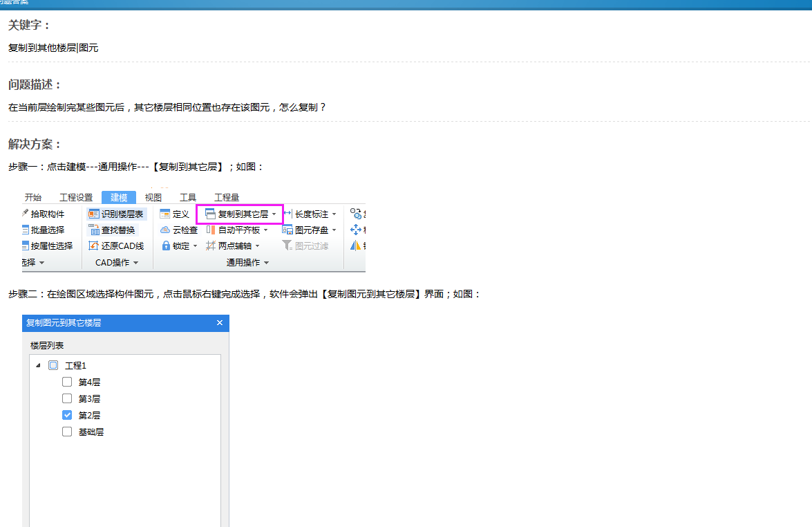Click the mirror triangle icon in ribbon
Image resolution: width=812 pixels, height=527 pixels.
coord(356,246)
